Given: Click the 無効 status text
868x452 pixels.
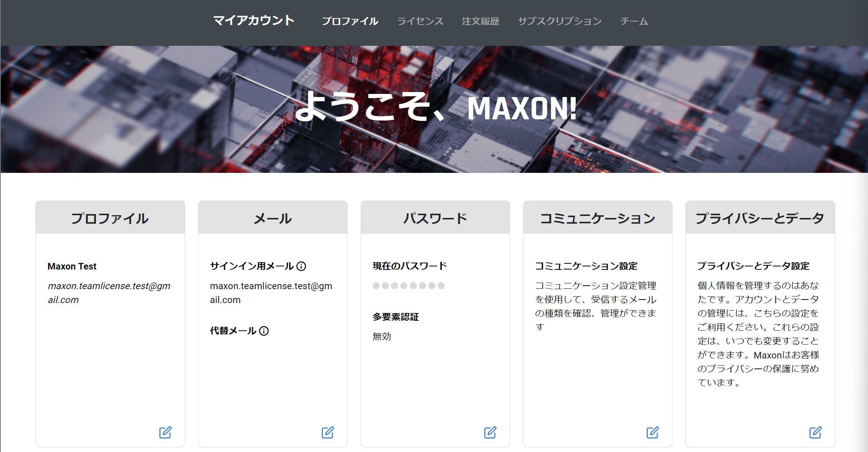Looking at the screenshot, I should coord(382,336).
